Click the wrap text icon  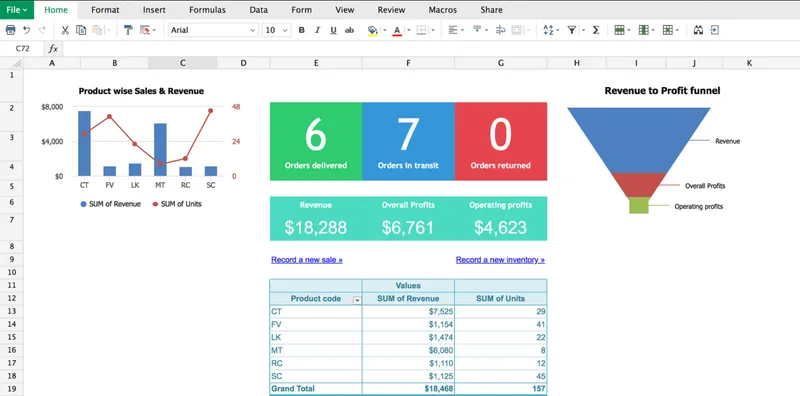click(501, 30)
